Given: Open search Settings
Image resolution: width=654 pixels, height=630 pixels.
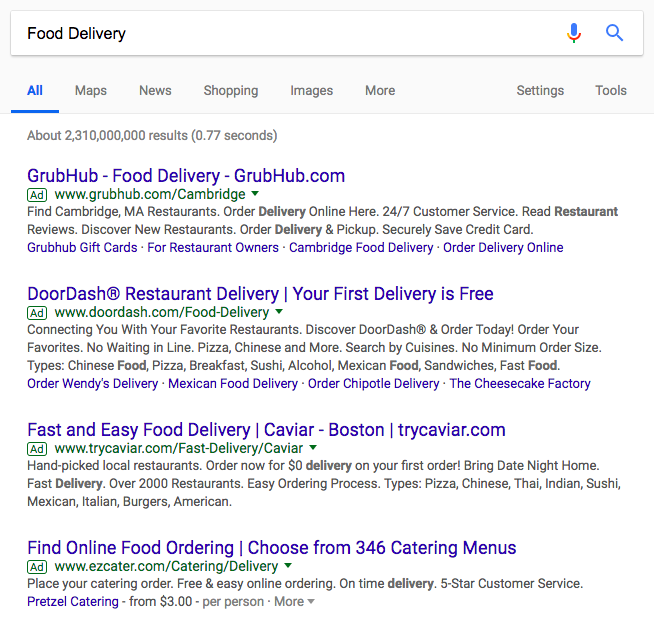Looking at the screenshot, I should tap(540, 90).
